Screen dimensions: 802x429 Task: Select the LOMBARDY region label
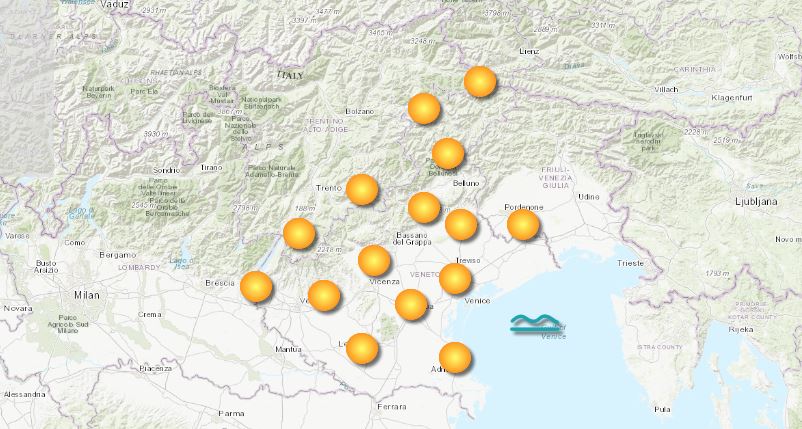pyautogui.click(x=140, y=267)
